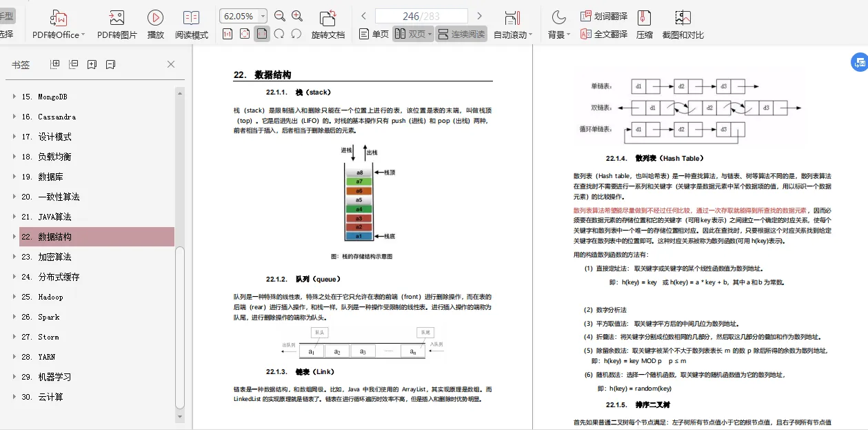
Task: Click the 书签 panel title
Action: click(x=21, y=64)
